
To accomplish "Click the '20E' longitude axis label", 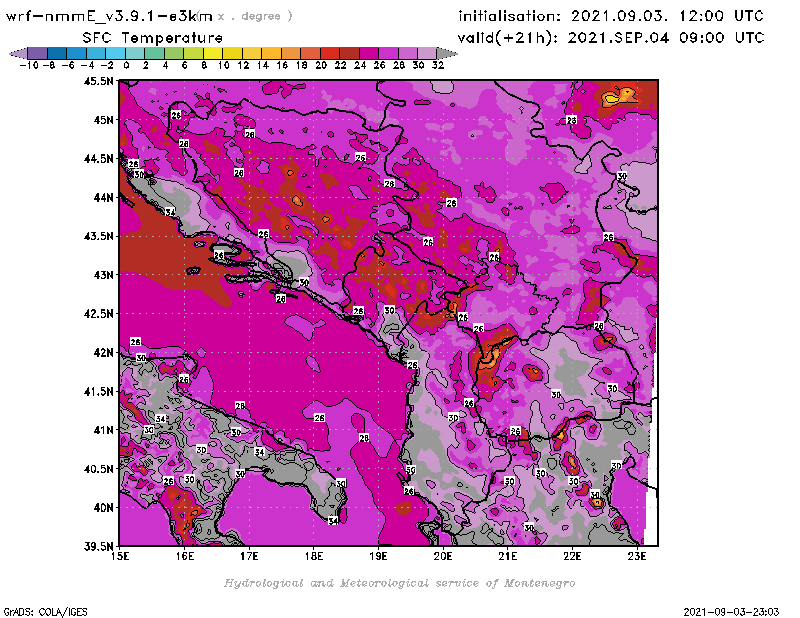I will tap(443, 556).
